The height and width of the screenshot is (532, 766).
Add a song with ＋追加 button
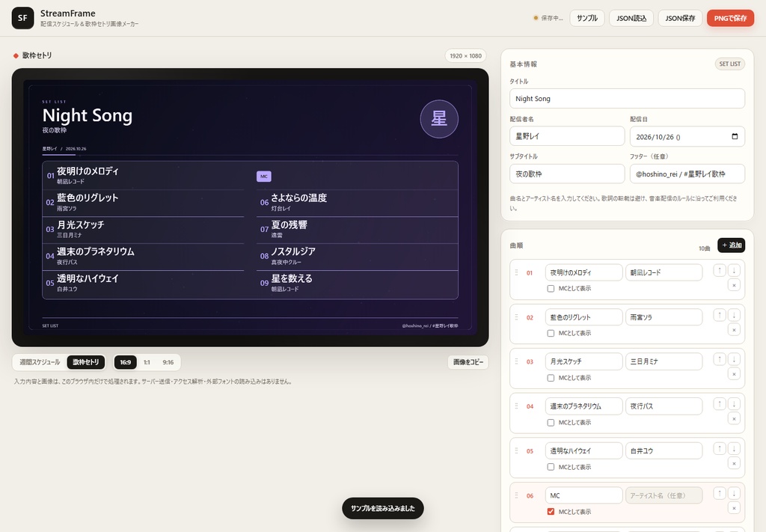point(731,245)
